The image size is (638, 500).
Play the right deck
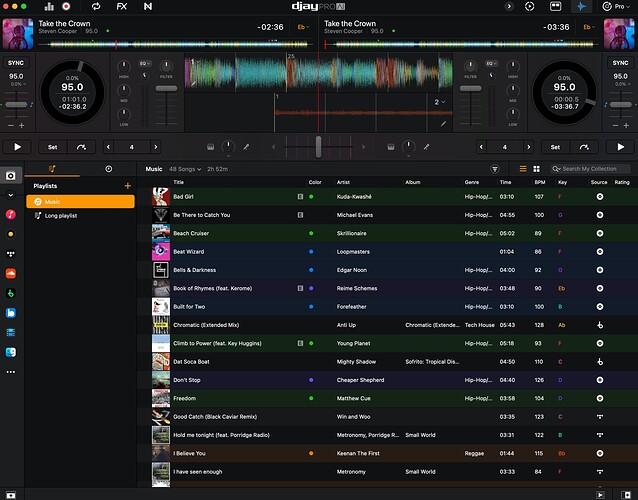[621, 147]
